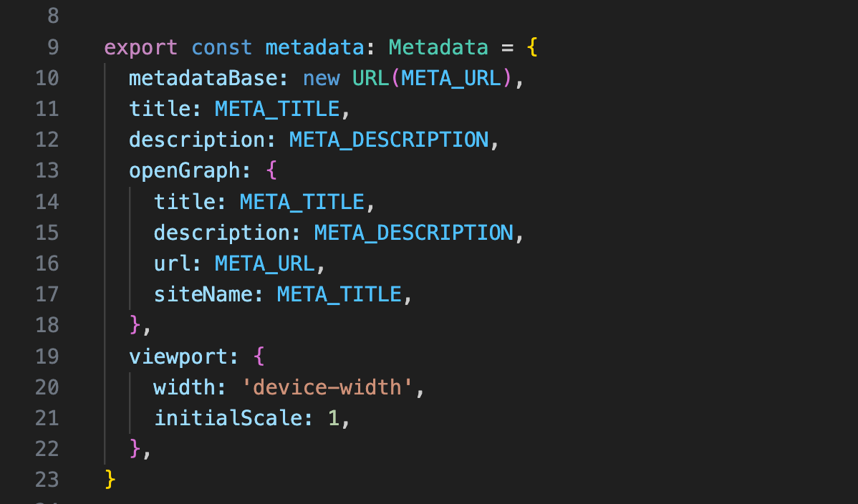Click the openGraph property key
The width and height of the screenshot is (858, 504).
click(184, 171)
